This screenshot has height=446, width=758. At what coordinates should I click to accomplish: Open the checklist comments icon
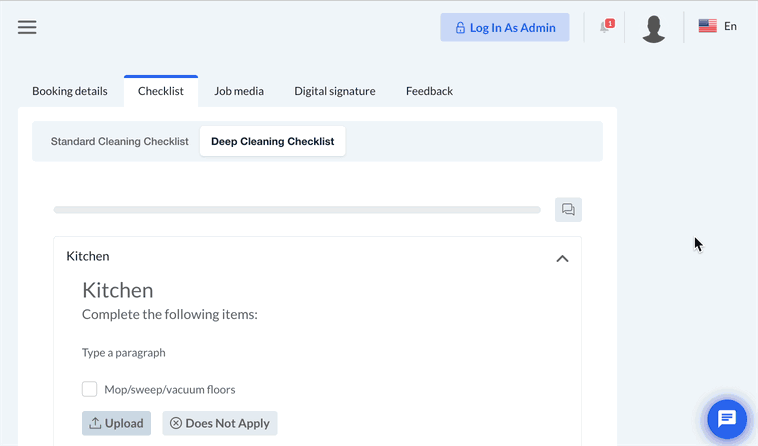click(568, 210)
